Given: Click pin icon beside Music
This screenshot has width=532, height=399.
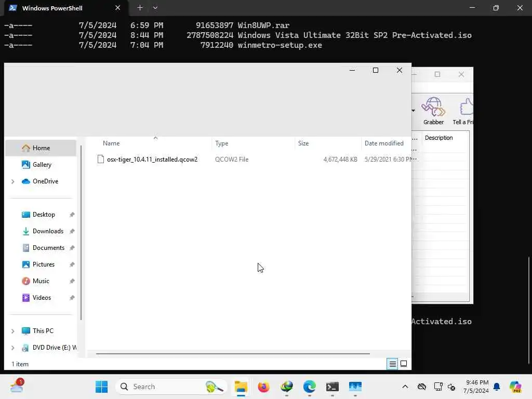Looking at the screenshot, I should [x=72, y=281].
